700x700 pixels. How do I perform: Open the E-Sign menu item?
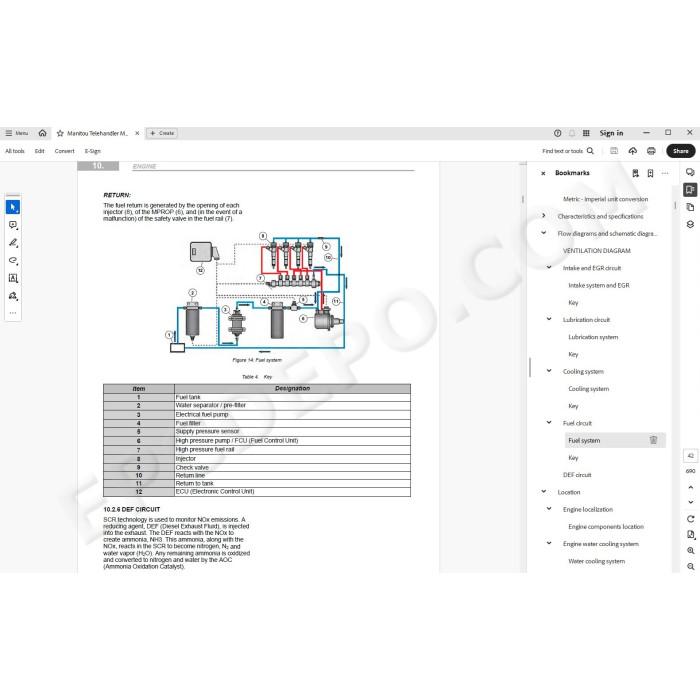click(x=92, y=151)
